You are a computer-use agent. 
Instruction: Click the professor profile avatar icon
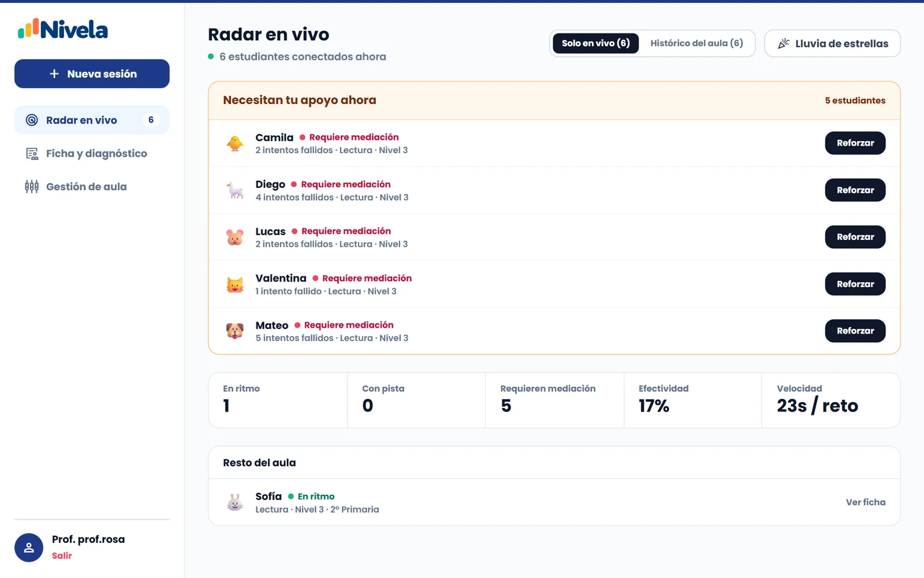(29, 547)
